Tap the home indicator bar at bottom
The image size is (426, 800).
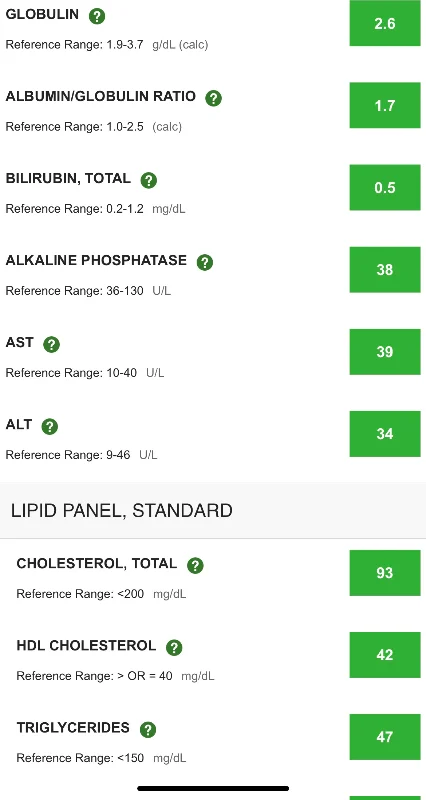213,788
